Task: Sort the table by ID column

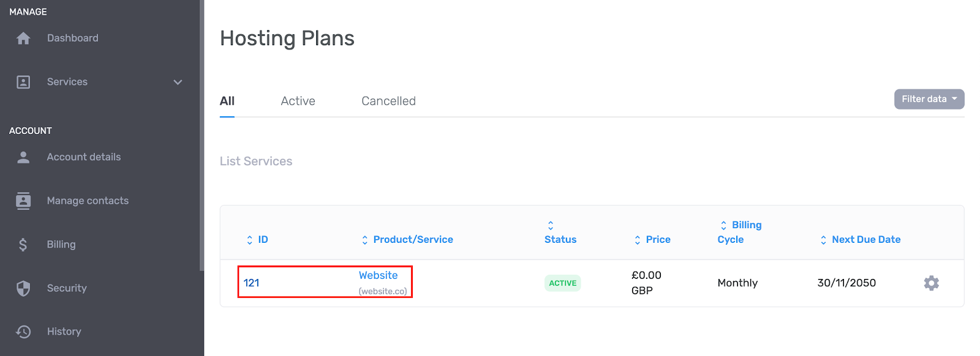Action: (x=257, y=240)
